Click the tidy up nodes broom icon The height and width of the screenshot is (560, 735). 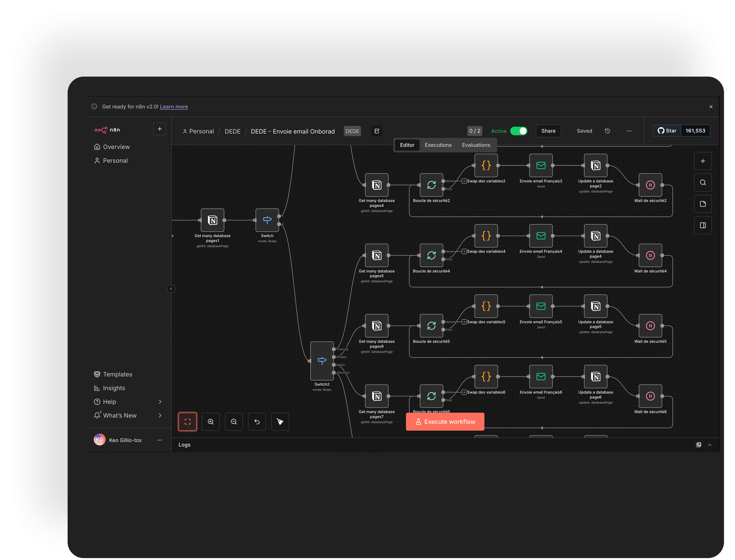point(280,422)
